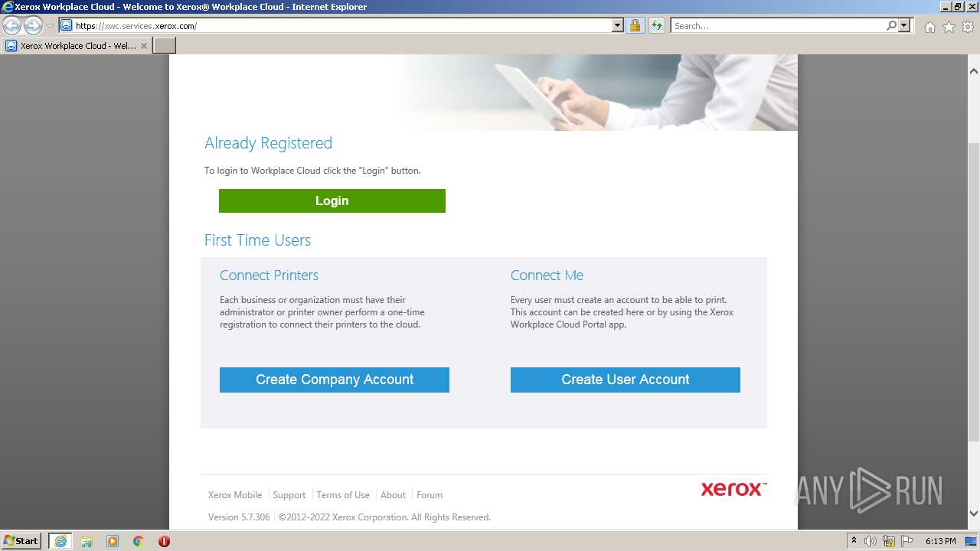The height and width of the screenshot is (551, 980).
Task: Click Create User Account
Action: click(626, 380)
